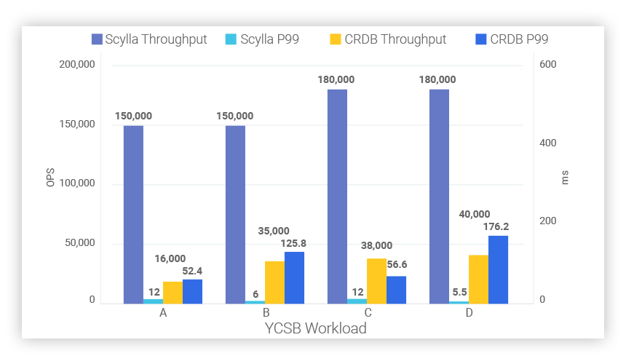
Task: Click the 35,000 data label
Action: point(274,231)
